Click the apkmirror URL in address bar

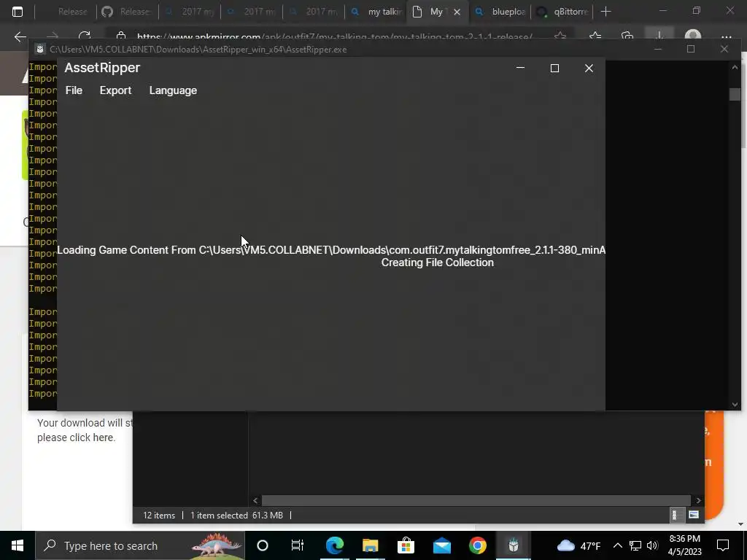(334, 36)
